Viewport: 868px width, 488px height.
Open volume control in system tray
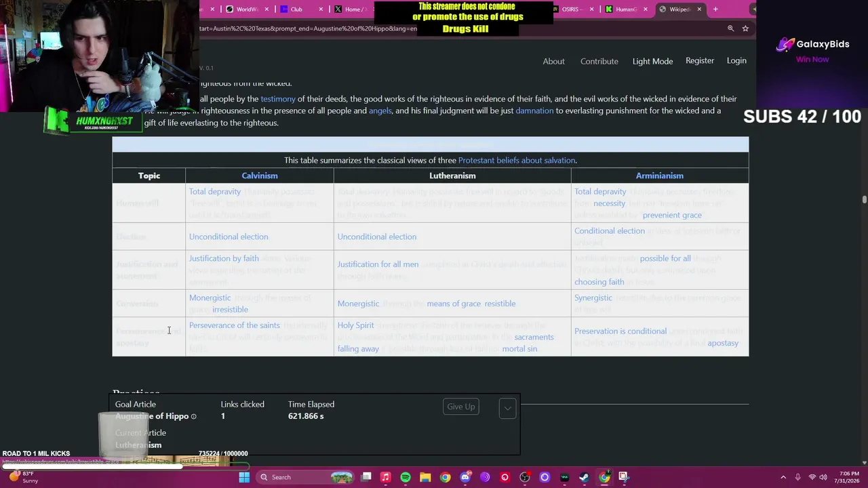[824, 477]
